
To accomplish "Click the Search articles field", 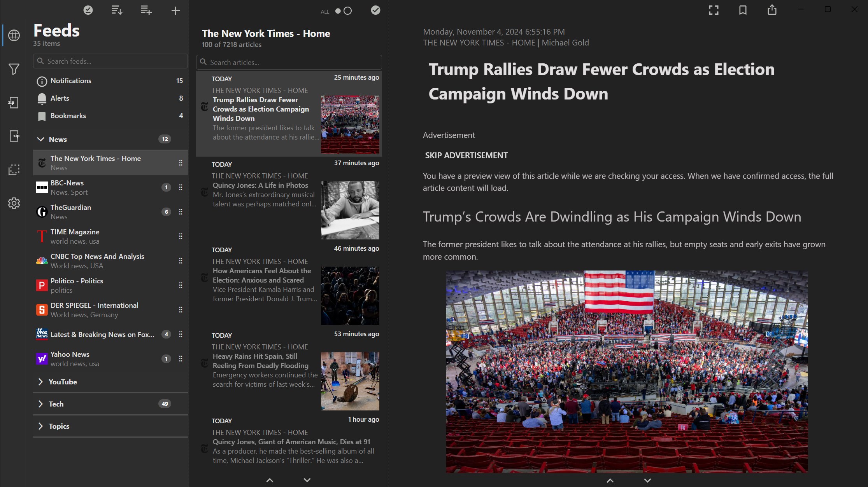I will 289,62.
